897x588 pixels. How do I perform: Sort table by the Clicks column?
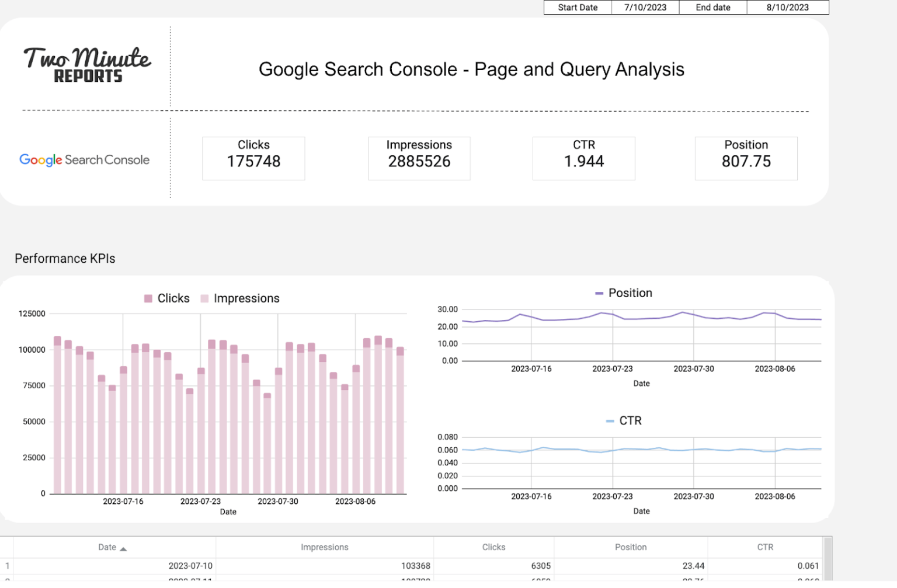[x=493, y=547]
